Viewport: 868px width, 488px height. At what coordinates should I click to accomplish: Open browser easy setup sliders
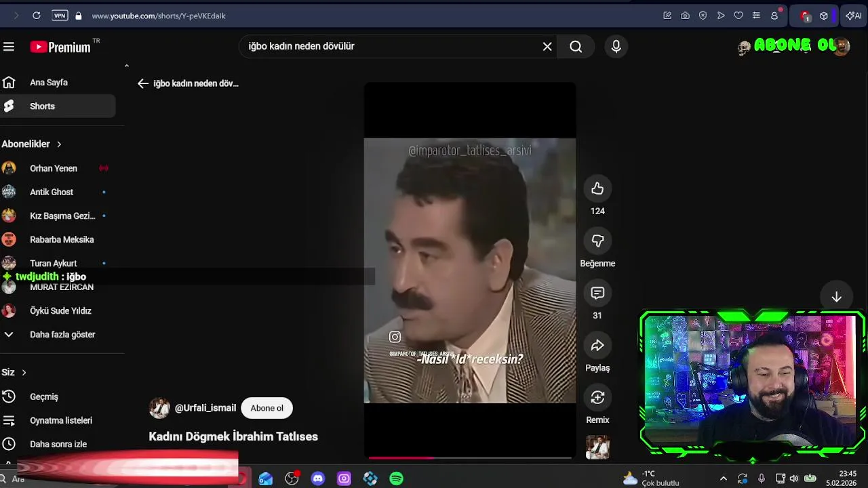[x=756, y=16]
